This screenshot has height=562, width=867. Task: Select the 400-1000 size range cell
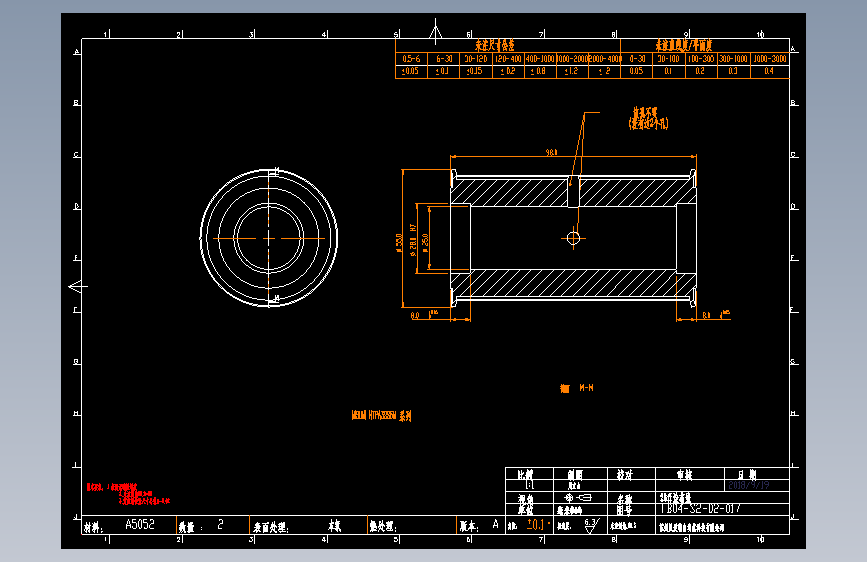[540, 59]
